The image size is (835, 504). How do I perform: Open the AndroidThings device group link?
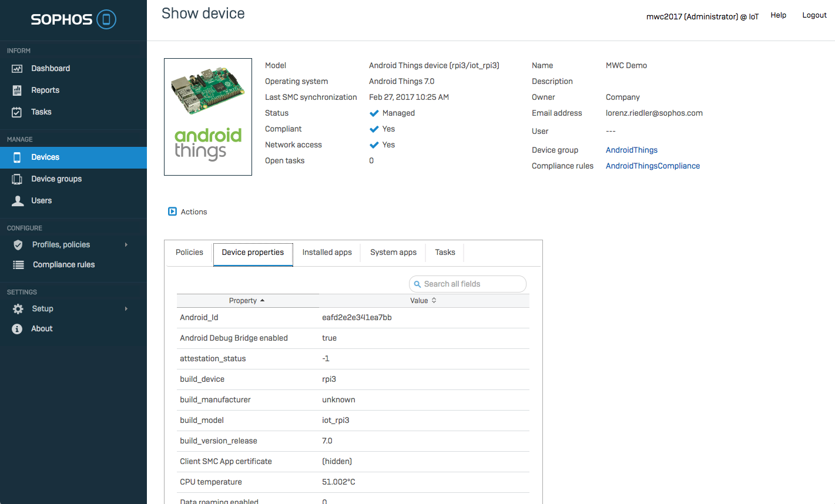631,150
